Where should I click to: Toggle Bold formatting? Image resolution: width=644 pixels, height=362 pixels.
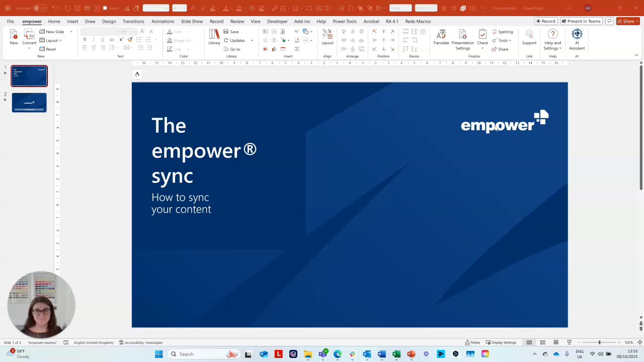click(x=85, y=40)
